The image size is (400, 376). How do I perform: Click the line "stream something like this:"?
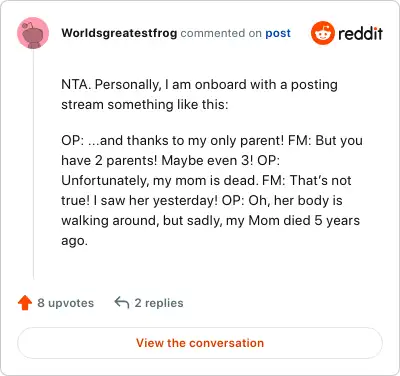pyautogui.click(x=145, y=105)
